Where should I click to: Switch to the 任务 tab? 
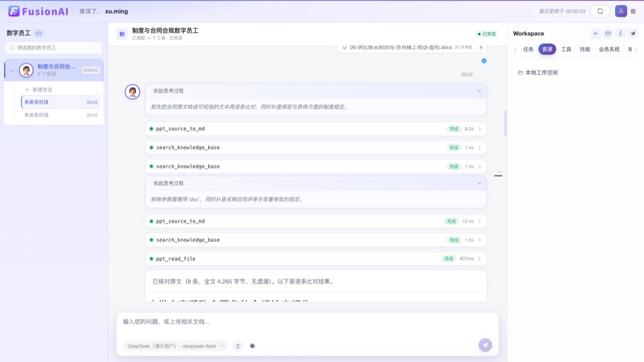[528, 50]
